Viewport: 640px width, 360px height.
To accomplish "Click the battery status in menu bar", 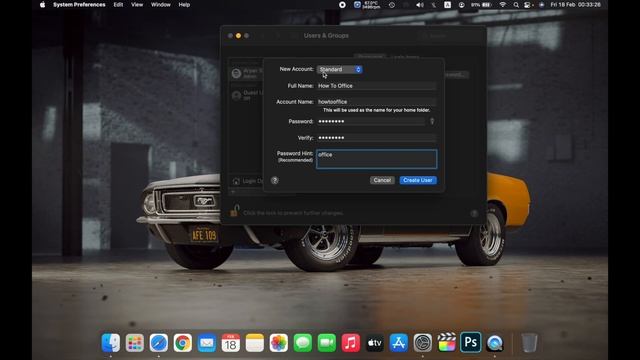I will [x=481, y=5].
